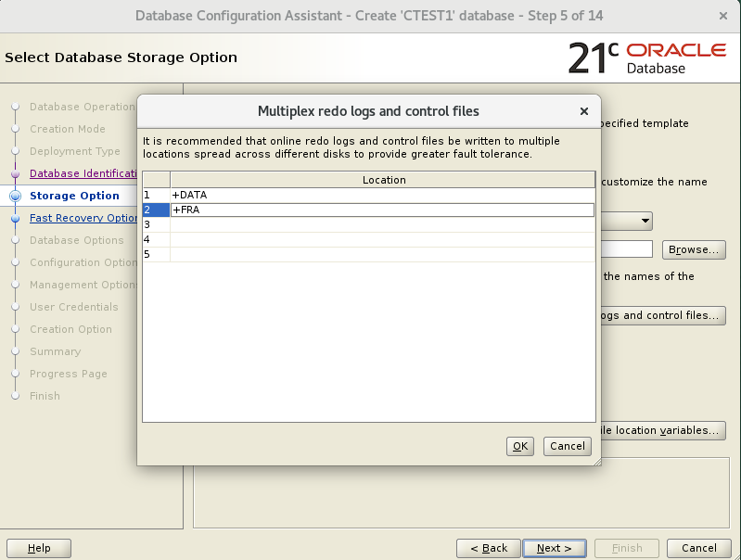Edit the +FRA location field
Image resolution: width=741 pixels, height=560 pixels.
pos(382,210)
